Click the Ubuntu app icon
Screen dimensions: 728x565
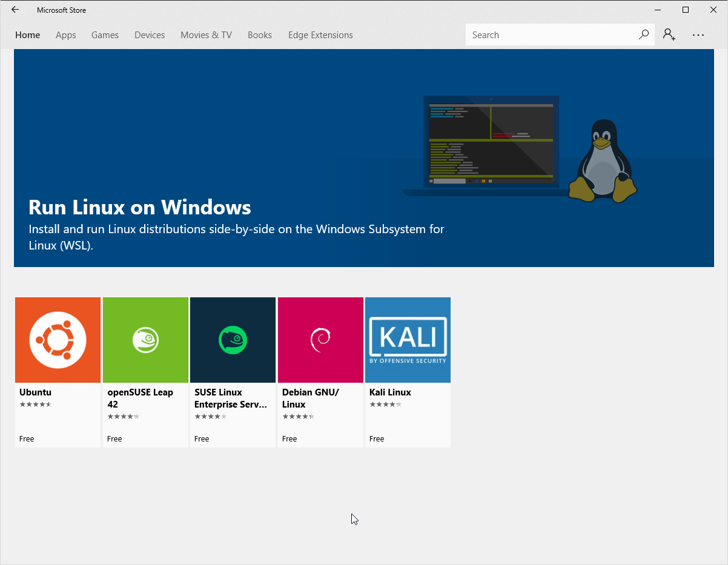coord(58,340)
